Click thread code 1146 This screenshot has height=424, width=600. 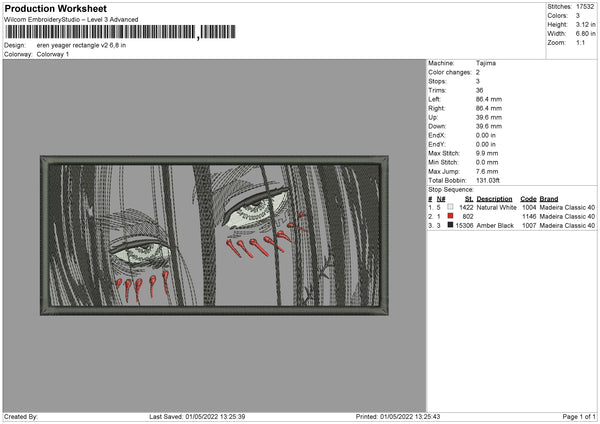tap(529, 217)
